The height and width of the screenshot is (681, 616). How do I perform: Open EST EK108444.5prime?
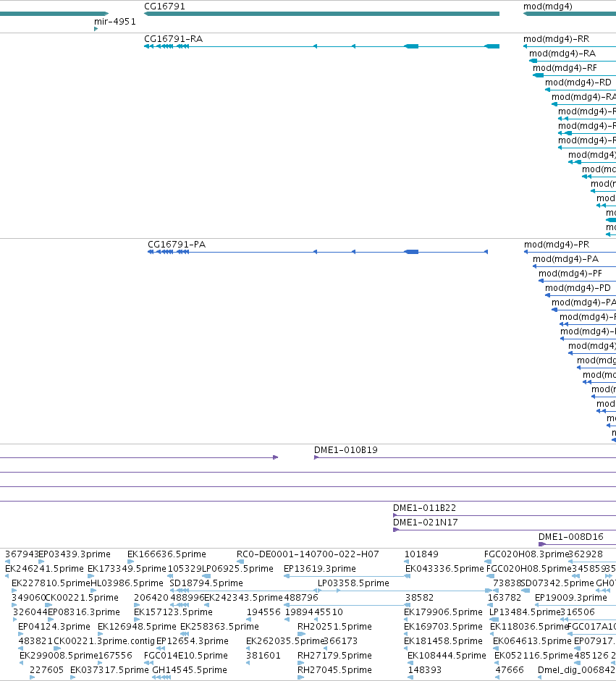[x=447, y=656]
